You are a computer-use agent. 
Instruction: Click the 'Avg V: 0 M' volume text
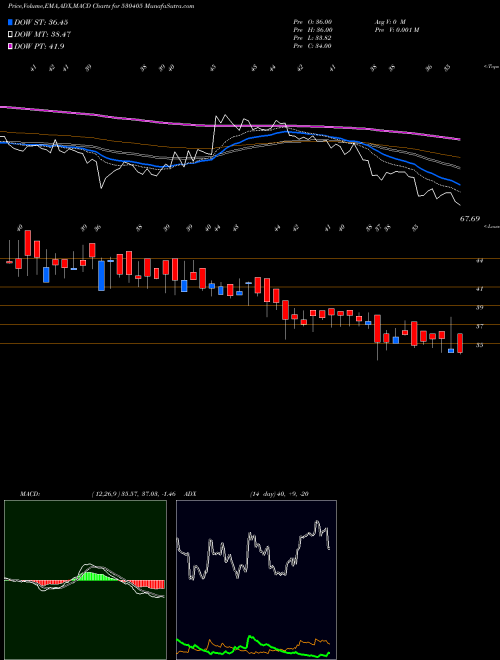tap(390, 22)
